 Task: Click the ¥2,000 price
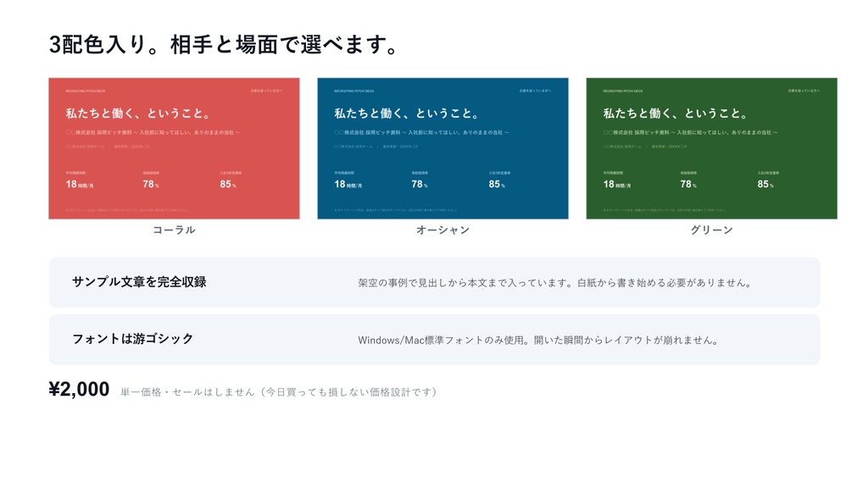pos(79,389)
